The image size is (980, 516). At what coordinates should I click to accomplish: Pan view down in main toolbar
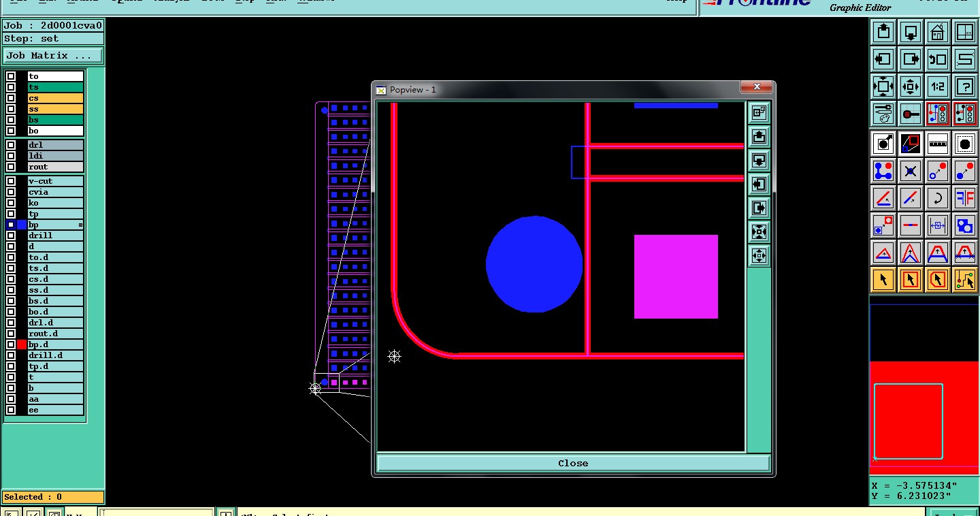pos(911,32)
